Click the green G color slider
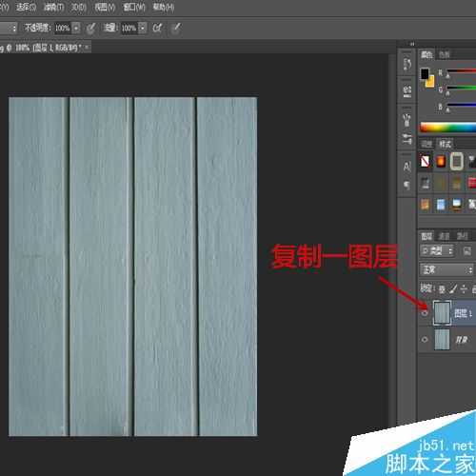This screenshot has height=476, width=476. click(x=461, y=89)
